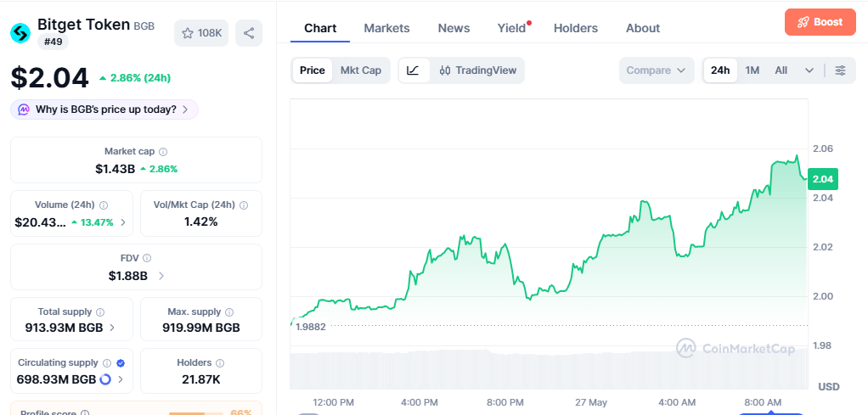Viewport: 868px width, 415px height.
Task: Click the 1.42% Vol/Mkt Cap value
Action: [x=201, y=222]
